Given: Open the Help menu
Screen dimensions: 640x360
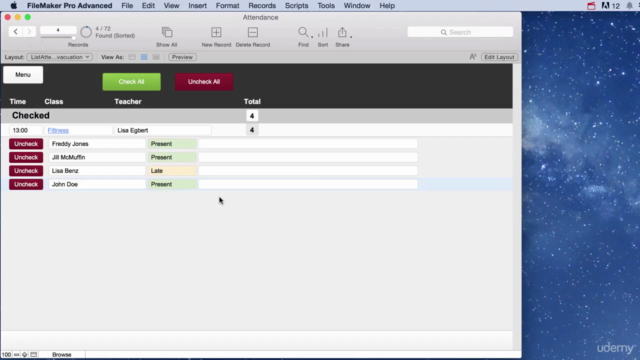Looking at the screenshot, I should pyautogui.click(x=387, y=6).
